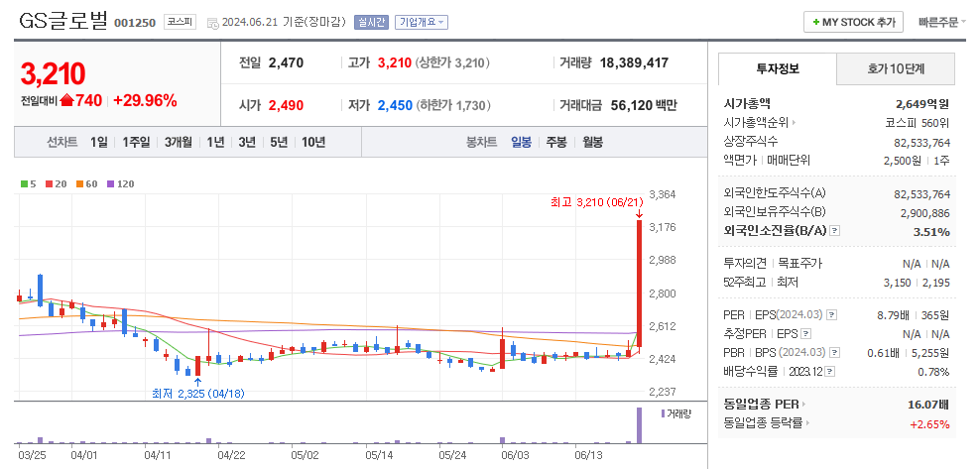The height and width of the screenshot is (469, 980).
Task: Click the orange 60-day moving average legend marker
Action: 80,184
